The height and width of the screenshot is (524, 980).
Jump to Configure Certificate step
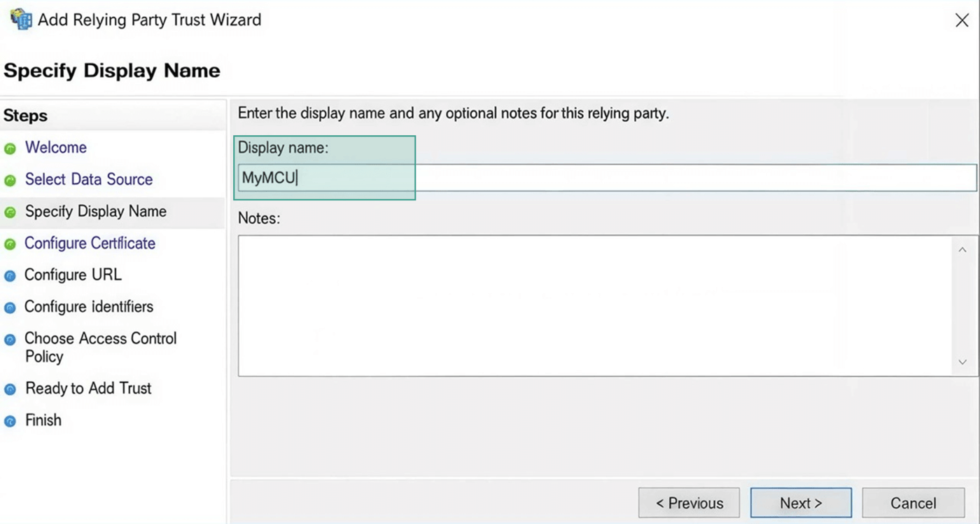[x=90, y=243]
